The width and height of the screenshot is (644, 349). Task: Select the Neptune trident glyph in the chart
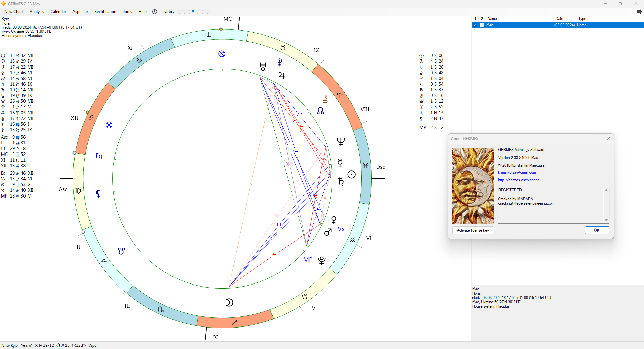[341, 142]
